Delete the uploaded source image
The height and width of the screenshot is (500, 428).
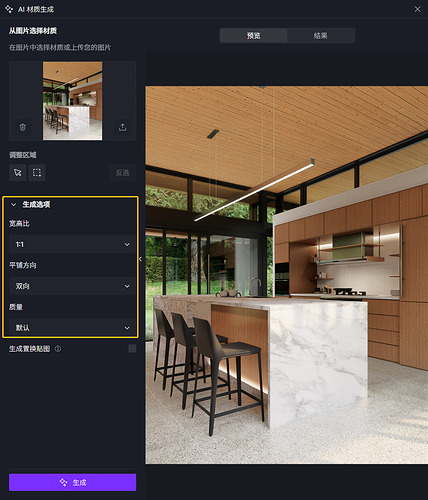tap(22, 127)
